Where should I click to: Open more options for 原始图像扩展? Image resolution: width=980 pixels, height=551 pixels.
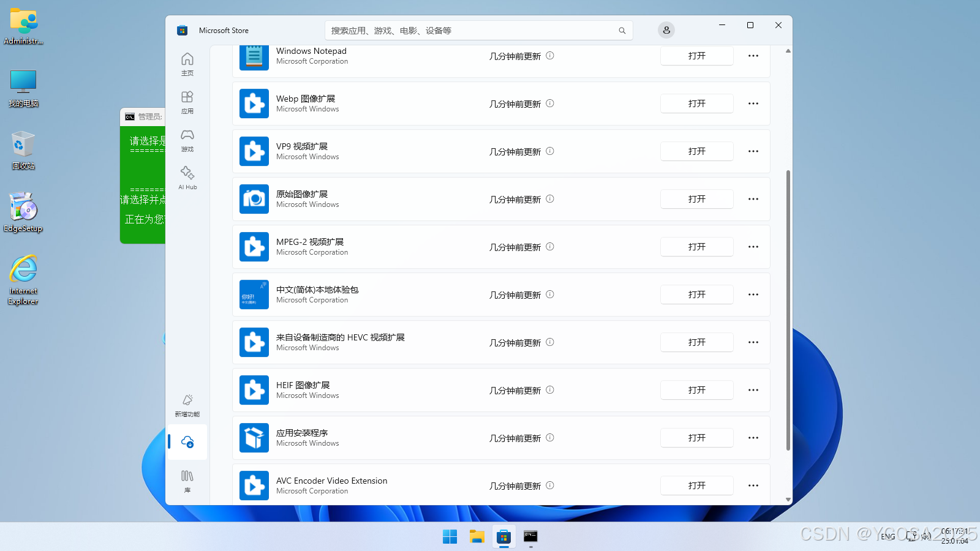point(753,199)
